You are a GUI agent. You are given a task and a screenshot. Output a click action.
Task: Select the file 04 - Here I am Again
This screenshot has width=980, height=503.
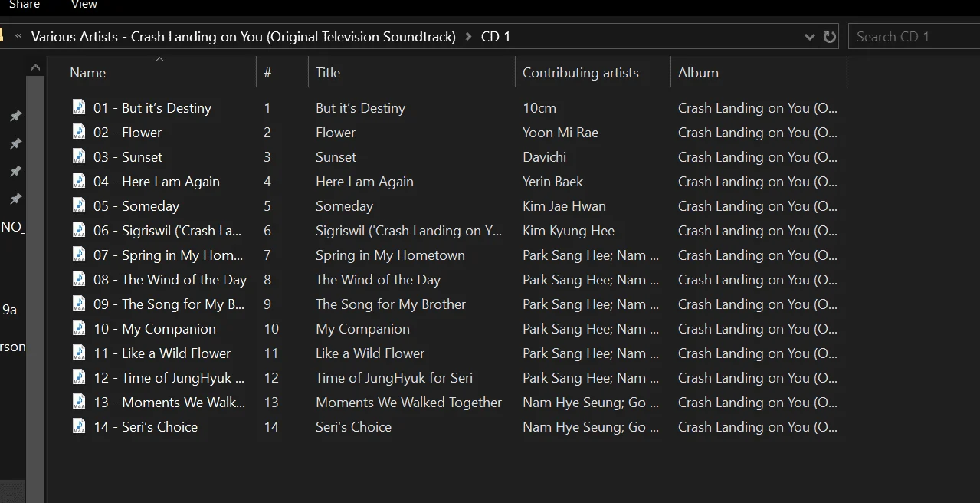tap(156, 182)
